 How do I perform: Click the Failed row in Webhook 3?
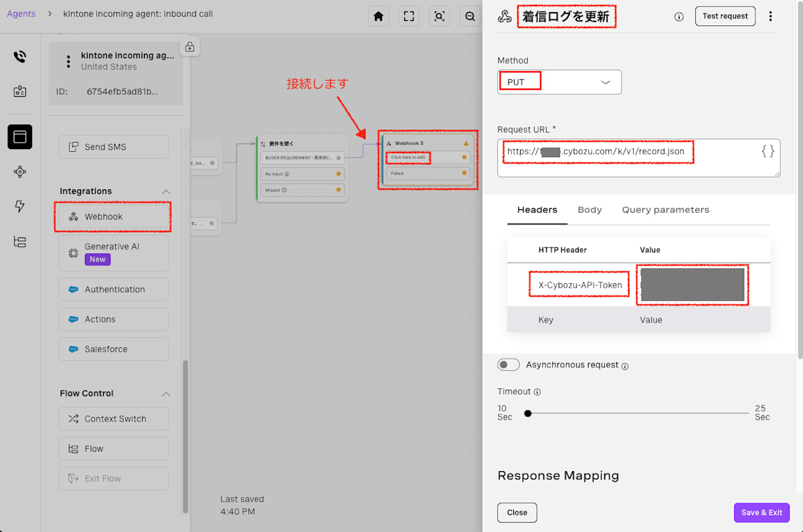(x=428, y=173)
